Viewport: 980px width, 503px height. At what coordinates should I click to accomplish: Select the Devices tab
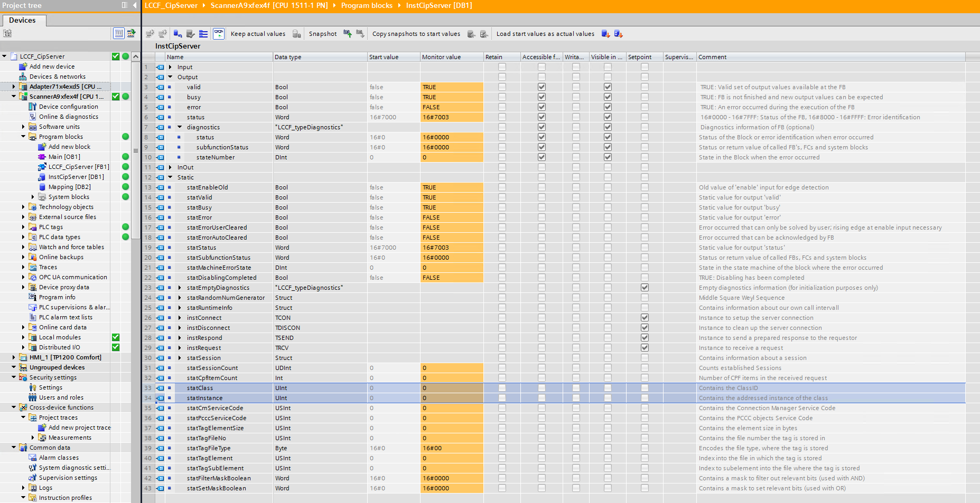22,20
